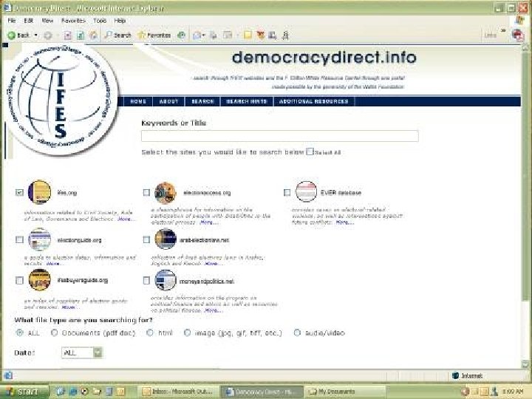Open the Back history dropdown arrow
The height and width of the screenshot is (399, 532).
click(35, 35)
